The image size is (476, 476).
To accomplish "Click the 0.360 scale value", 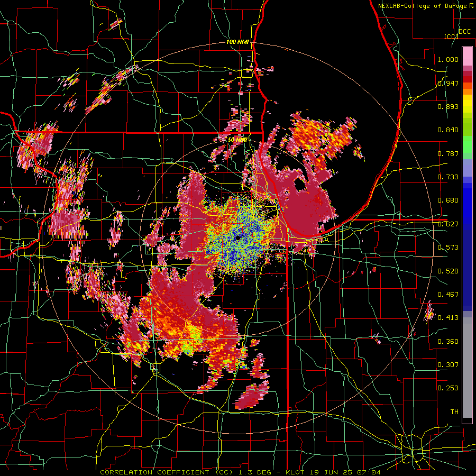I will pyautogui.click(x=448, y=342).
